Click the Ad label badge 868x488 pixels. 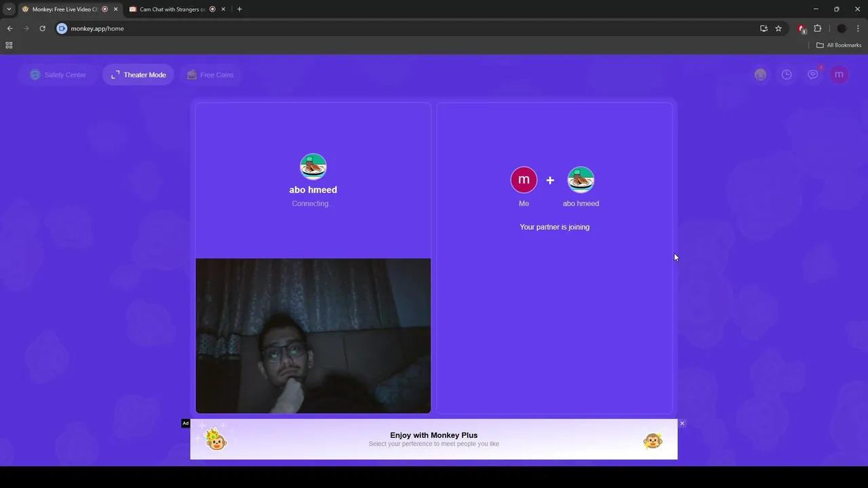point(185,423)
